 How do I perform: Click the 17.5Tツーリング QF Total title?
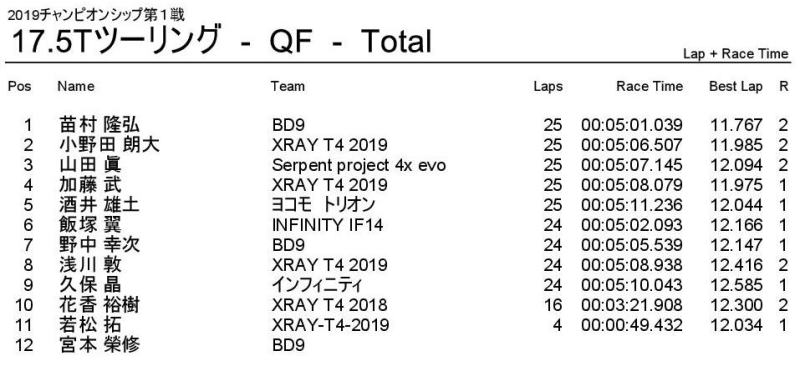point(221,41)
